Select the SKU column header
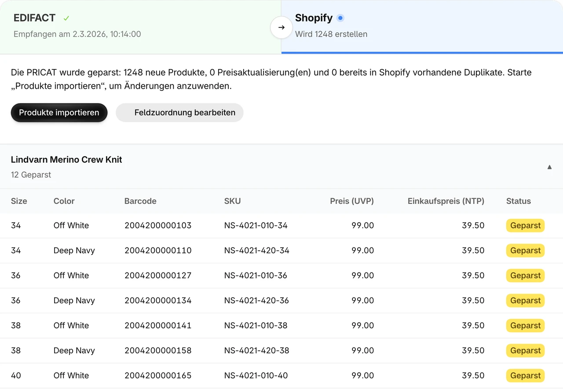Viewport: 563px width, 392px height. tap(233, 201)
